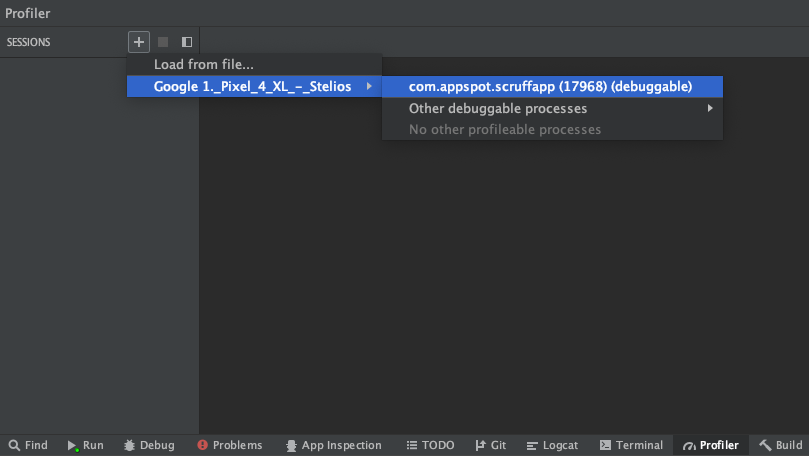This screenshot has height=456, width=809.
Task: Click the Debug bug icon
Action: pyautogui.click(x=130, y=445)
